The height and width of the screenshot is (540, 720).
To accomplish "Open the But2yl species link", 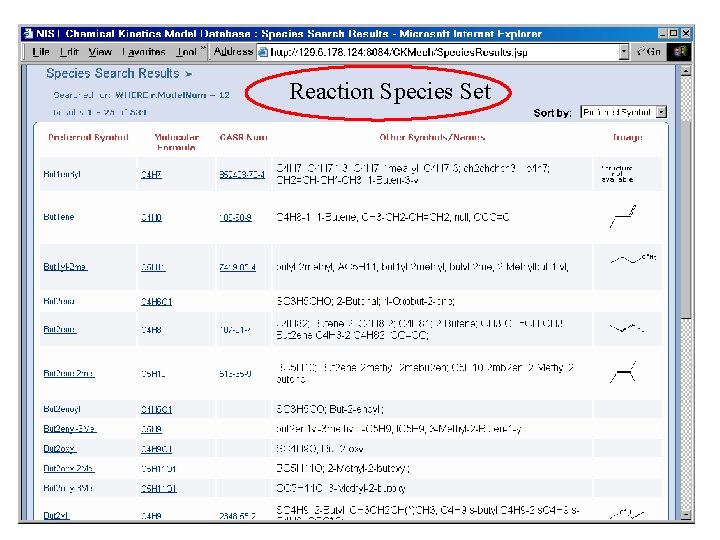I will tap(56, 516).
